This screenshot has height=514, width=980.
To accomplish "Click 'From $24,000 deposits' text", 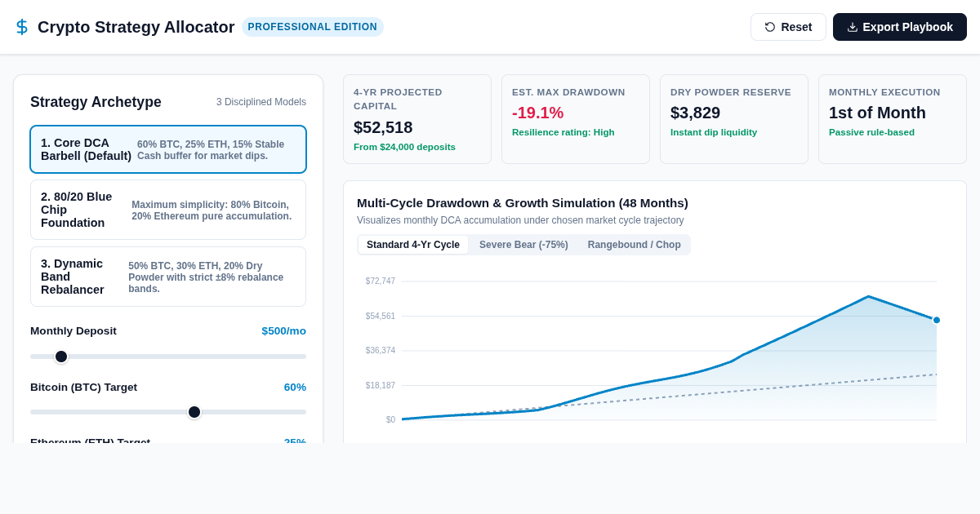I will click(x=404, y=147).
